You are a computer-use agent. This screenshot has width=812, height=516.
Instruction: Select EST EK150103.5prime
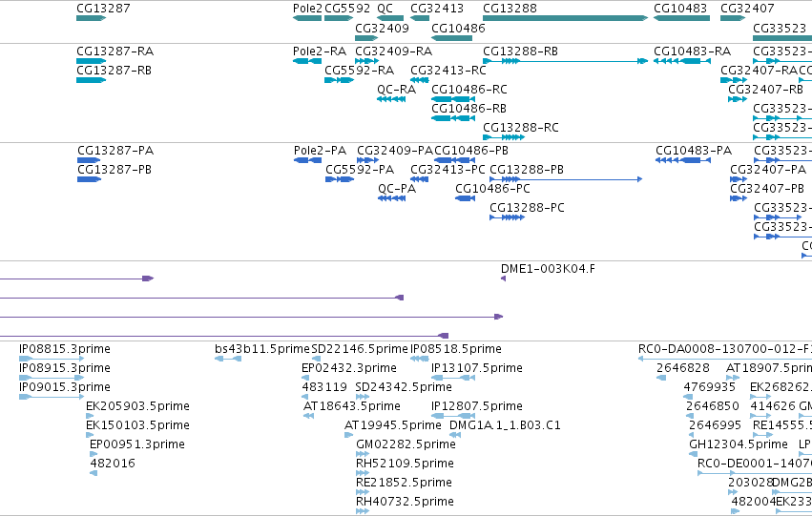pyautogui.click(x=90, y=435)
